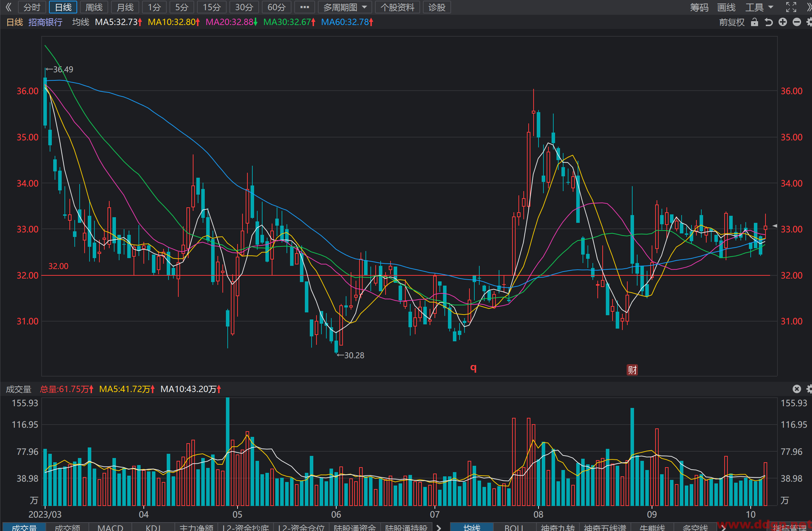The image size is (812, 531).
Task: Select 5分 period
Action: coord(182,7)
